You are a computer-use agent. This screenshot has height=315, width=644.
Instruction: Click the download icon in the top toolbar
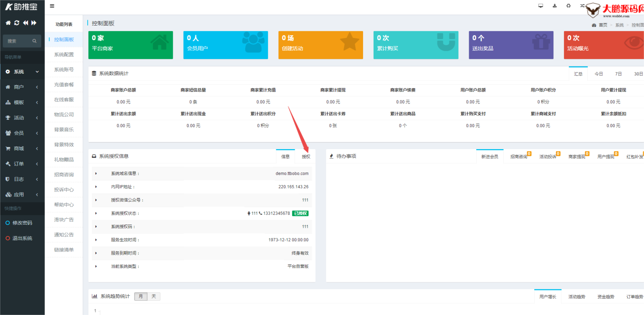[x=554, y=6]
